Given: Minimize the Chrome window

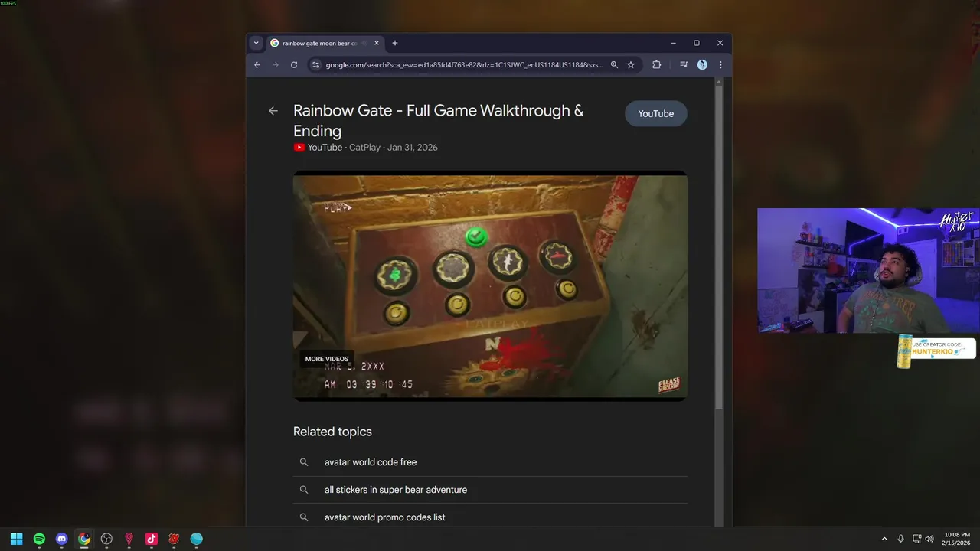Looking at the screenshot, I should coord(673,44).
